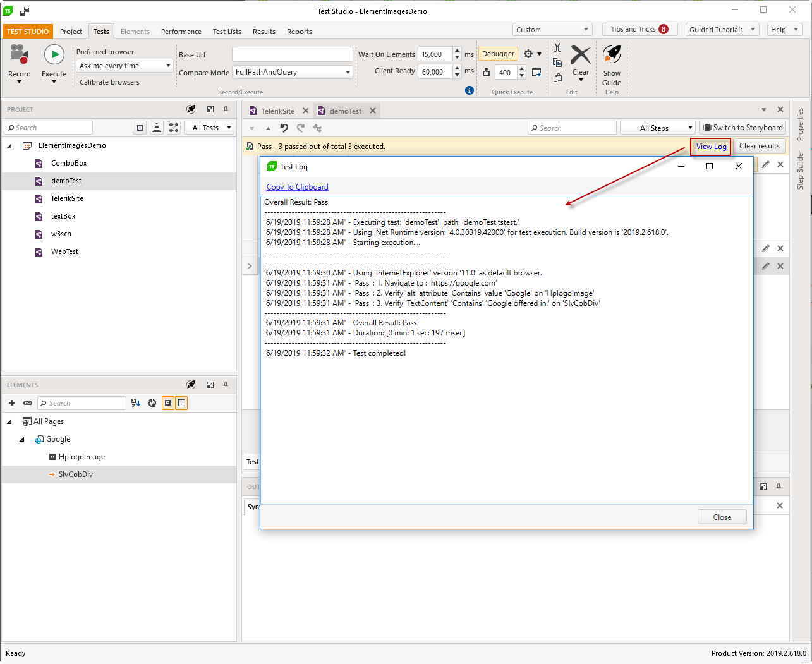This screenshot has height=664, width=812.
Task: Switch to the Performance ribbon tab
Action: click(x=181, y=32)
